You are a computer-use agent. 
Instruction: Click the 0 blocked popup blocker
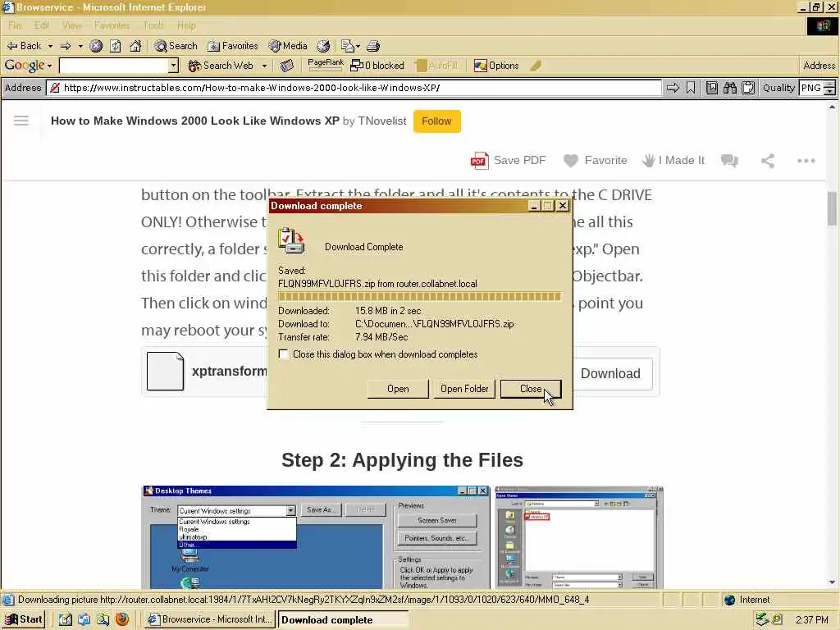(377, 66)
